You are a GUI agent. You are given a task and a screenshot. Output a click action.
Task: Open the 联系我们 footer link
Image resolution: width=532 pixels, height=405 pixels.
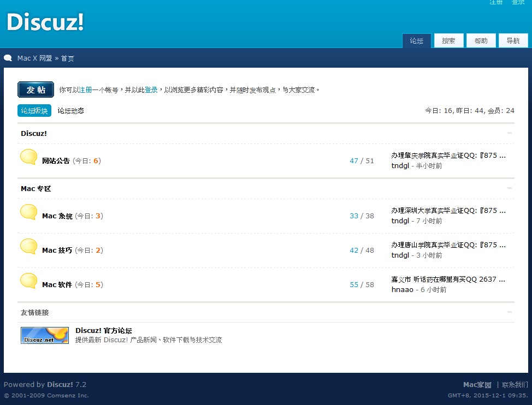click(515, 385)
